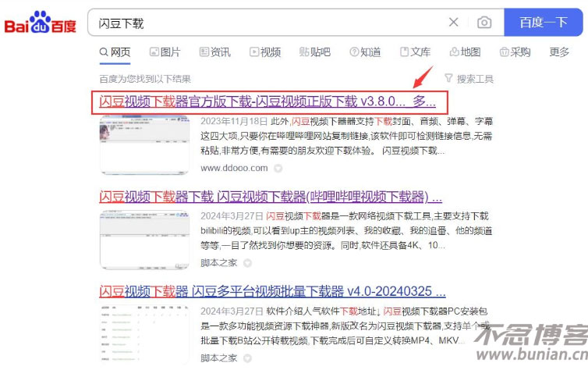Viewport: 588px width, 370px height.
Task: Open thumbnail of the third result
Action: click(144, 335)
